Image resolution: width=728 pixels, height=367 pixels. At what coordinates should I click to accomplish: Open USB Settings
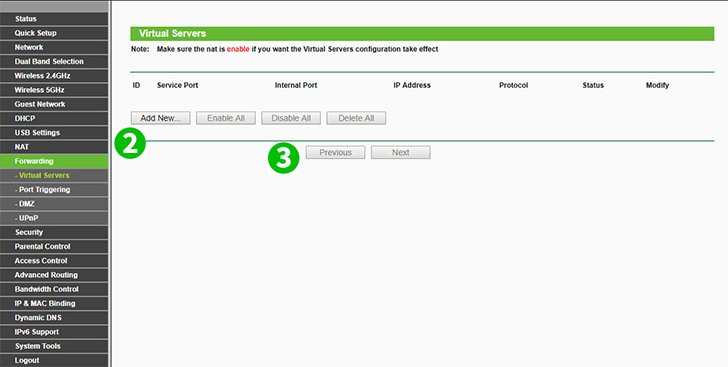click(54, 133)
